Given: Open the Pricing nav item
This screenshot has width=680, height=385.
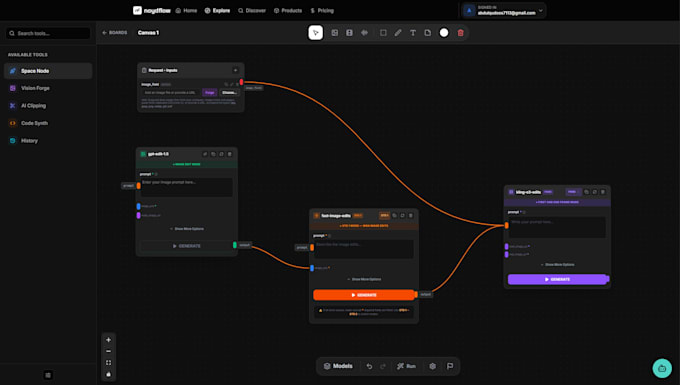Looking at the screenshot, I should pyautogui.click(x=322, y=10).
